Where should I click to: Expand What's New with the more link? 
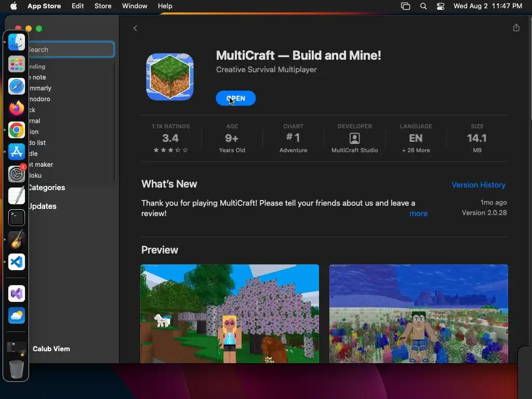tap(418, 214)
